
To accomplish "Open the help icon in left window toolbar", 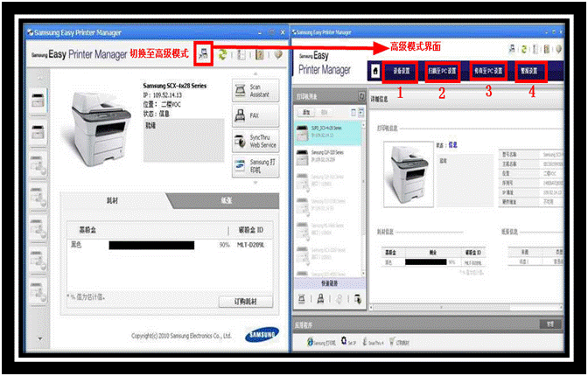I will (x=260, y=55).
